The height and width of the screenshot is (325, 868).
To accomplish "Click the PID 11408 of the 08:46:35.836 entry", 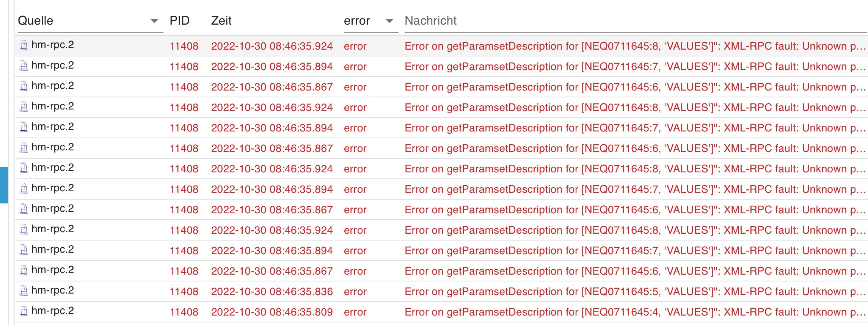I will (x=184, y=292).
